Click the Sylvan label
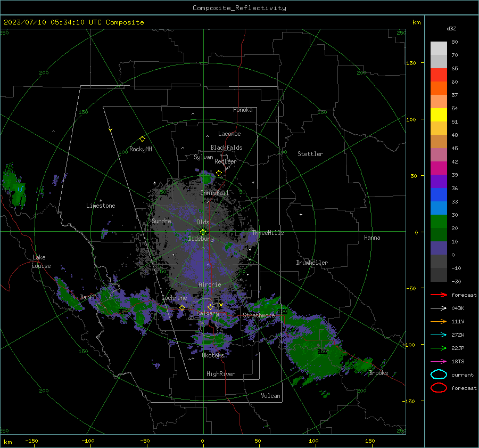Image resolution: width=479 pixels, height=448 pixels. coord(203,157)
